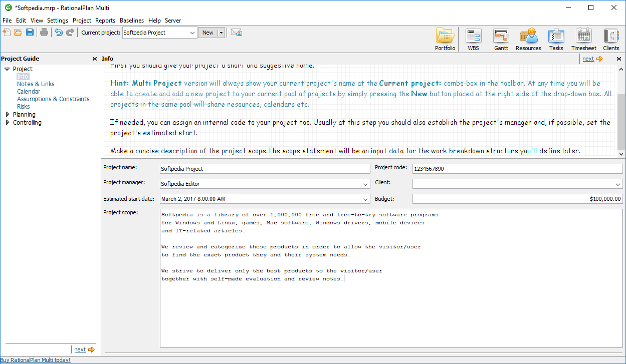626x364 pixels.
Task: Select Risks in the Project Guide
Action: click(x=23, y=107)
